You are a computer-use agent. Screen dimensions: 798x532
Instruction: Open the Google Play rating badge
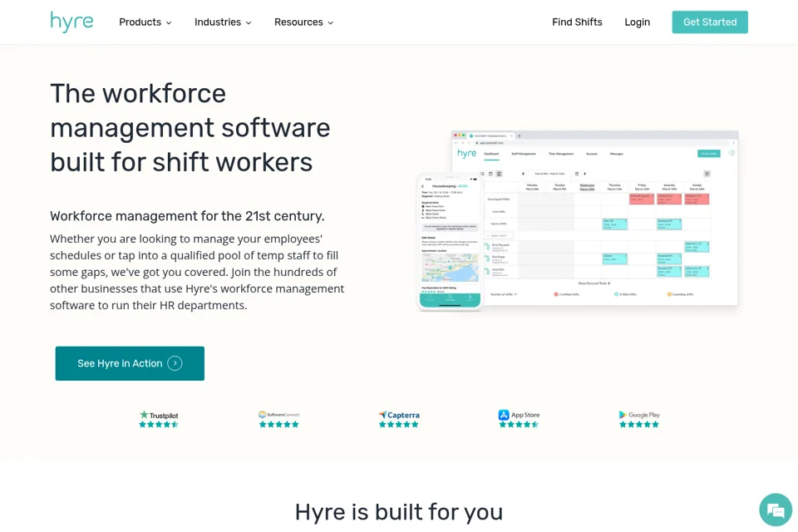click(639, 419)
